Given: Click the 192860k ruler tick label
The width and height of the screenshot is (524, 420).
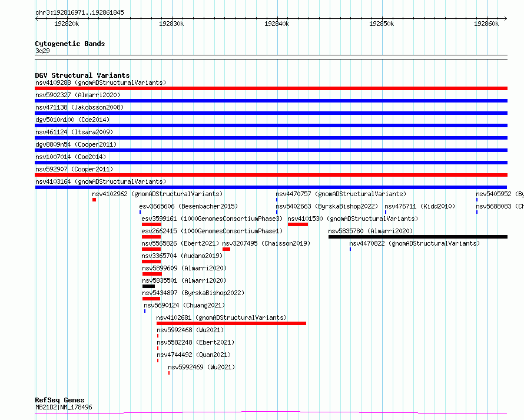Looking at the screenshot, I should pyautogui.click(x=486, y=24).
